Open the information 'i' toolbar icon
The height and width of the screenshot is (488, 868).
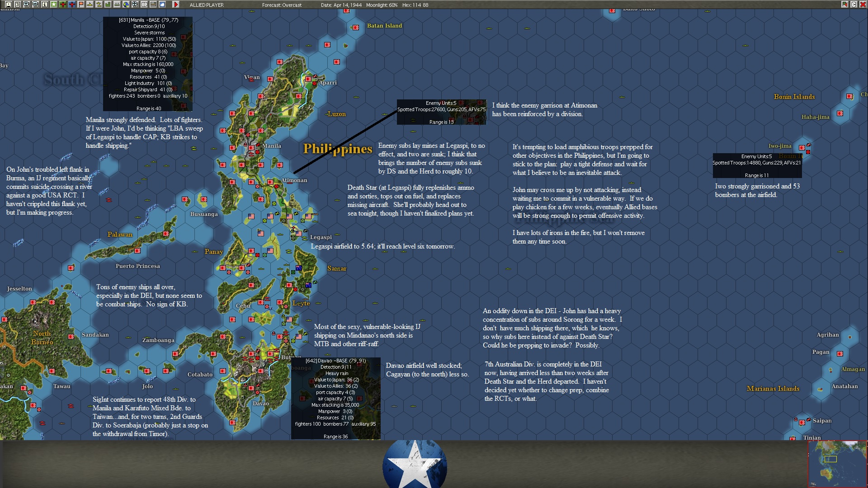click(44, 5)
